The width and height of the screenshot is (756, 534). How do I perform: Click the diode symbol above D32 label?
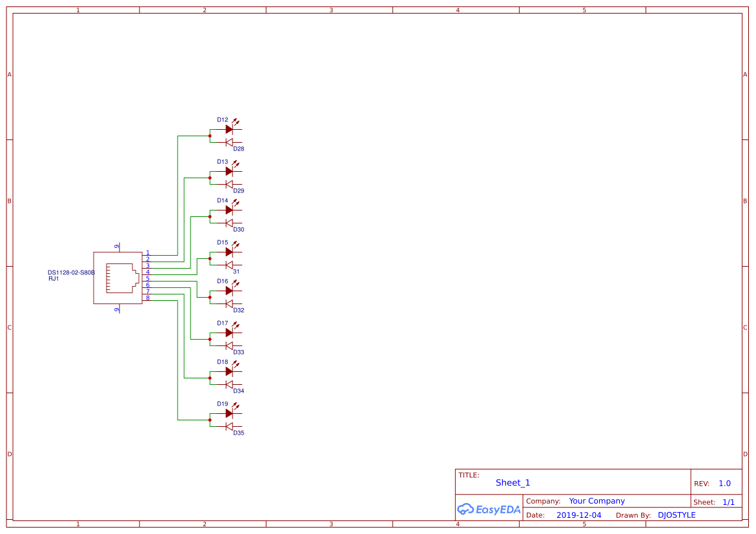tap(229, 303)
